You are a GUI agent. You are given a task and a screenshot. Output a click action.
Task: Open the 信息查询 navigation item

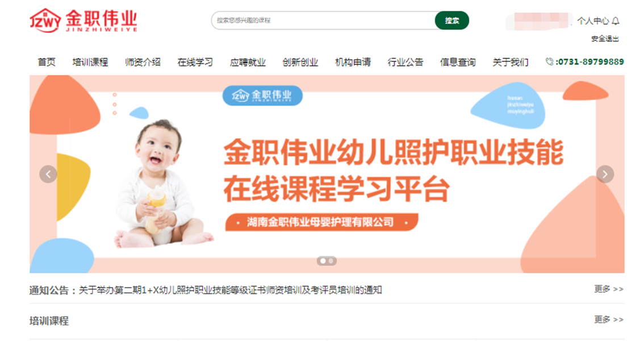point(458,62)
